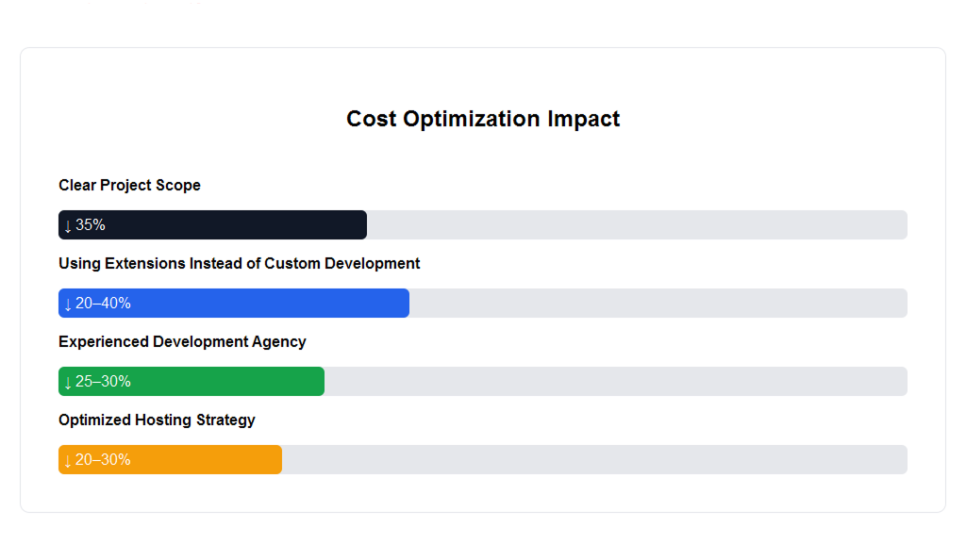966x560 pixels.
Task: Click the right end of the orange fill
Action: pyautogui.click(x=275, y=460)
